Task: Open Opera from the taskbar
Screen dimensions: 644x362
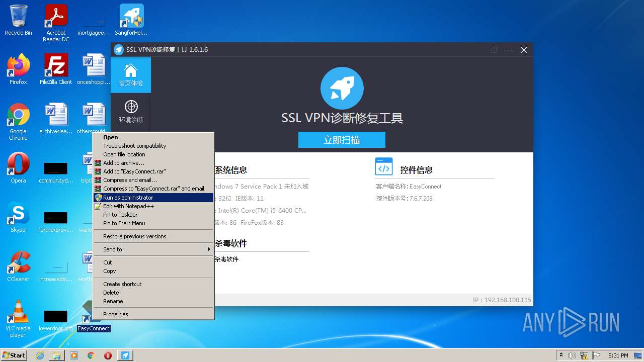Action: (108, 355)
